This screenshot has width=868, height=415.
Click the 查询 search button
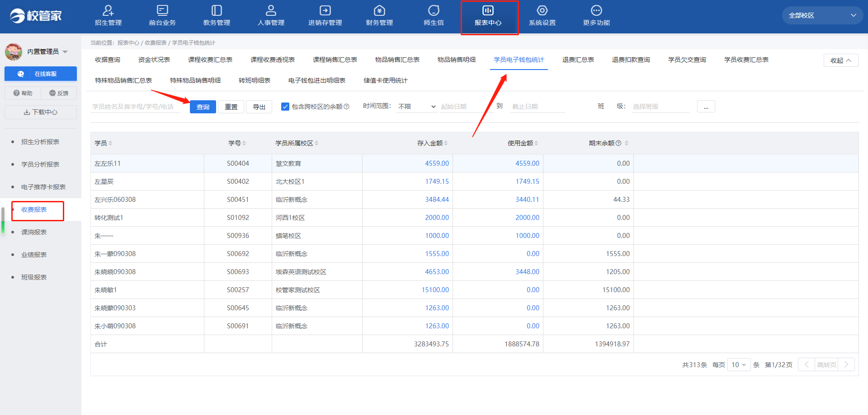coord(203,107)
